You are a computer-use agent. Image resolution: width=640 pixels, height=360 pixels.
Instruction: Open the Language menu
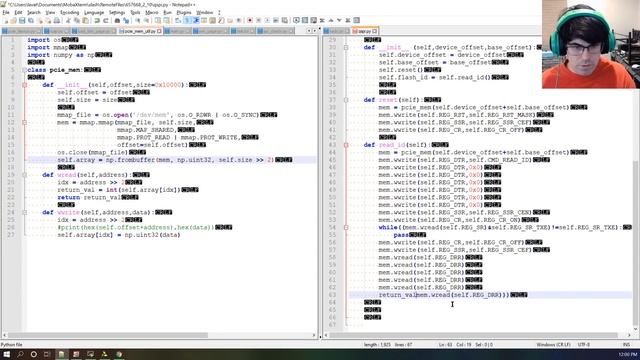[94, 13]
